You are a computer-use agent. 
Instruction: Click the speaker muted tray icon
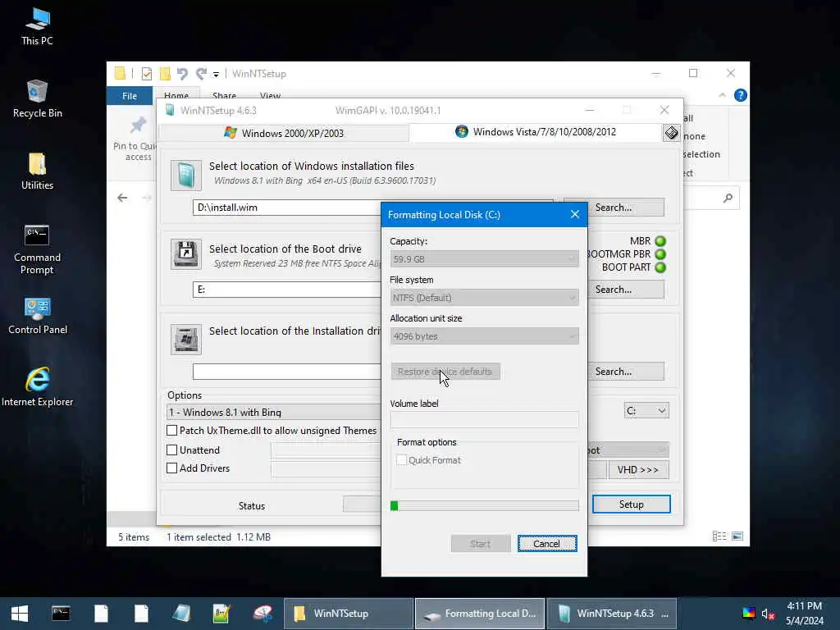(x=768, y=614)
